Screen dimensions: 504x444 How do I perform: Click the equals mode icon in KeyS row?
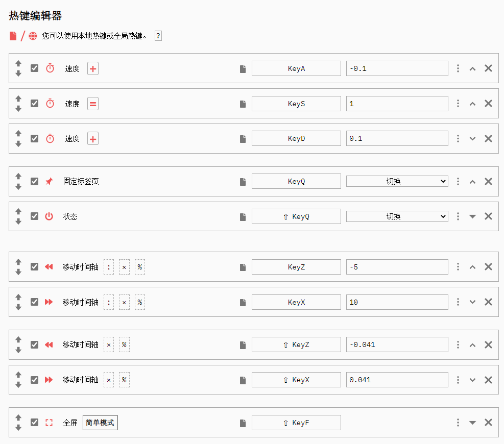tap(93, 104)
